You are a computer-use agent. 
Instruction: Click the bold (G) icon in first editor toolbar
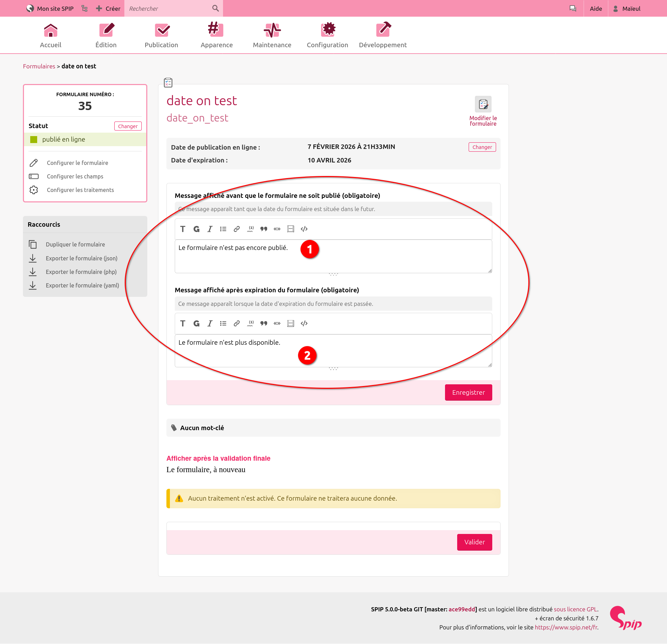point(196,229)
